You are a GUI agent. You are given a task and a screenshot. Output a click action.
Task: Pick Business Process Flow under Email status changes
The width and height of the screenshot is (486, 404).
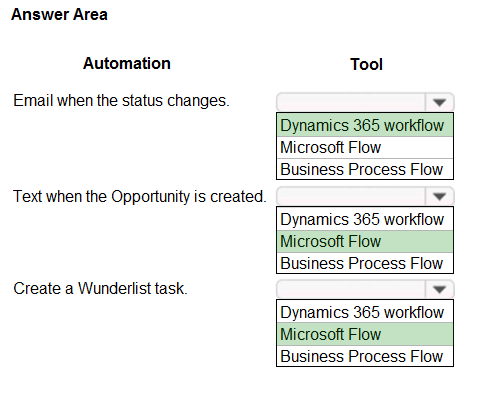click(x=365, y=169)
